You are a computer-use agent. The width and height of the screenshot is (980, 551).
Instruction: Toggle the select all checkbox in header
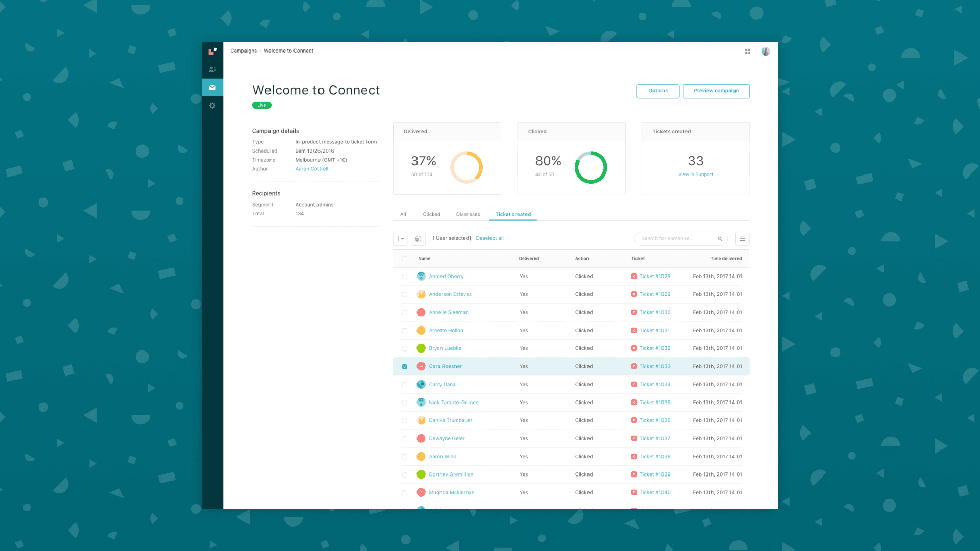(405, 258)
